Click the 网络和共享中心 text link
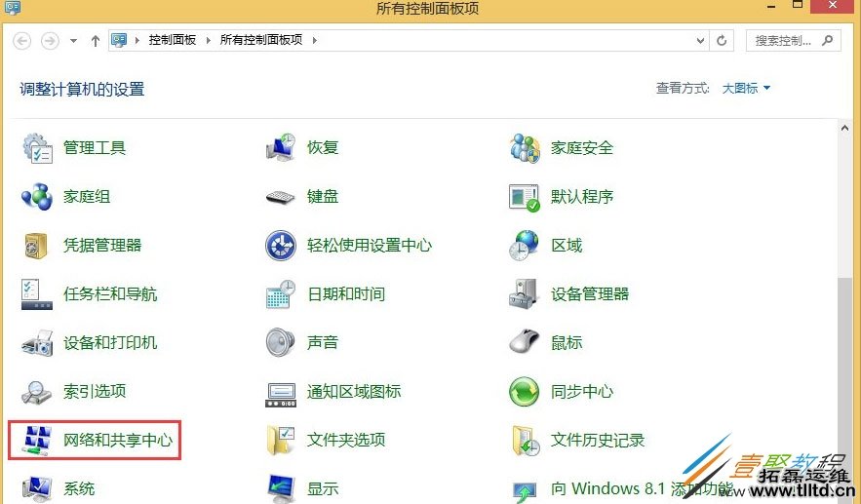 118,441
